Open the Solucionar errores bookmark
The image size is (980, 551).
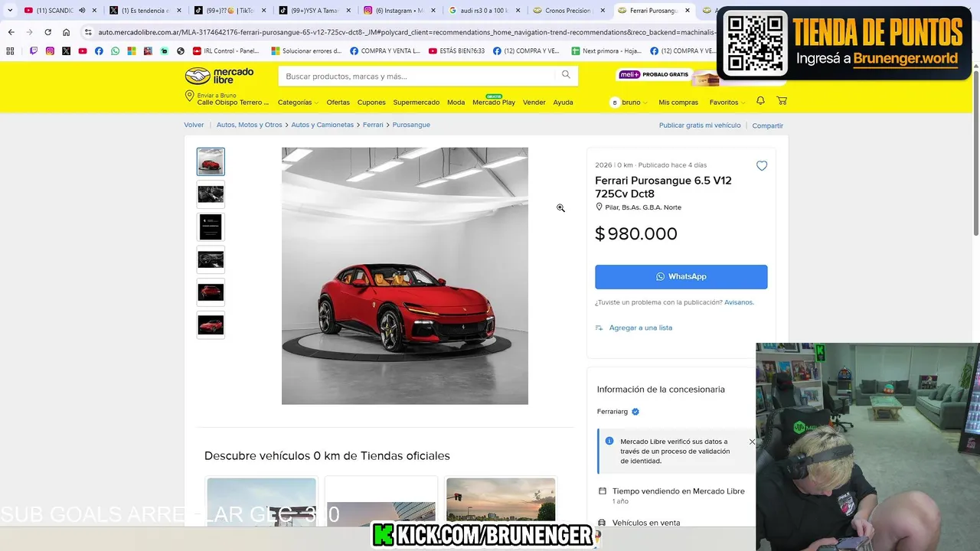pos(306,51)
